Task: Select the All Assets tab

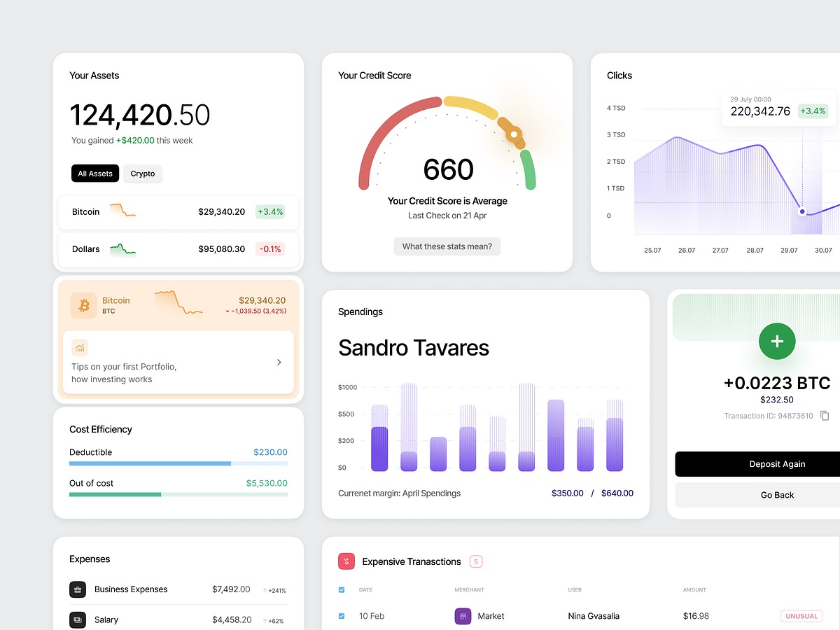Action: [x=94, y=173]
